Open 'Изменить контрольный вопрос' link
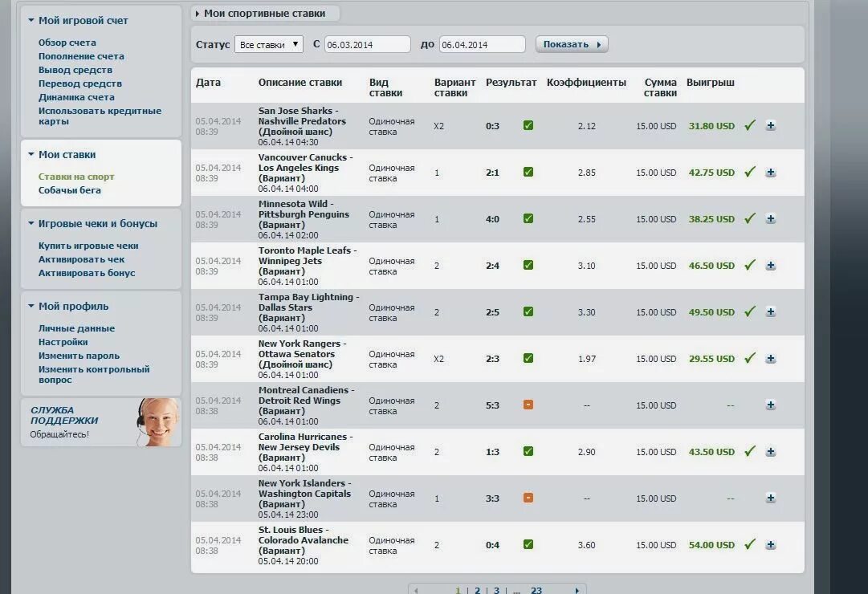 (x=94, y=374)
